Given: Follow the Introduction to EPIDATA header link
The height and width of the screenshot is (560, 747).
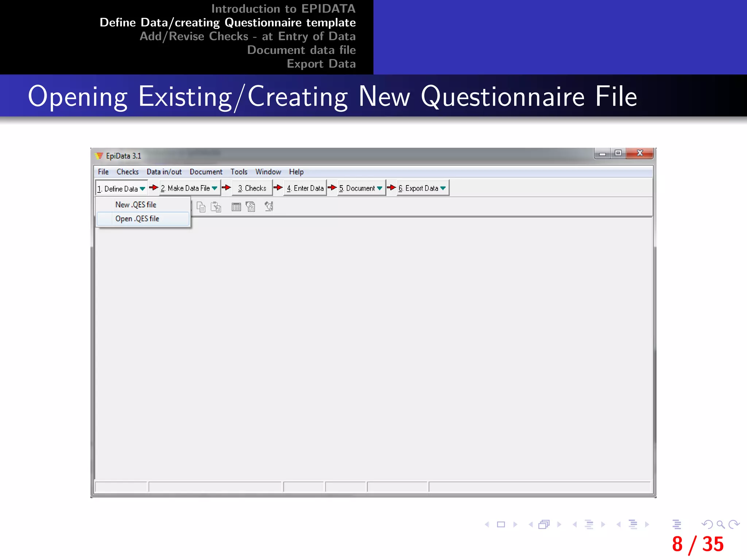Looking at the screenshot, I should click(283, 9).
